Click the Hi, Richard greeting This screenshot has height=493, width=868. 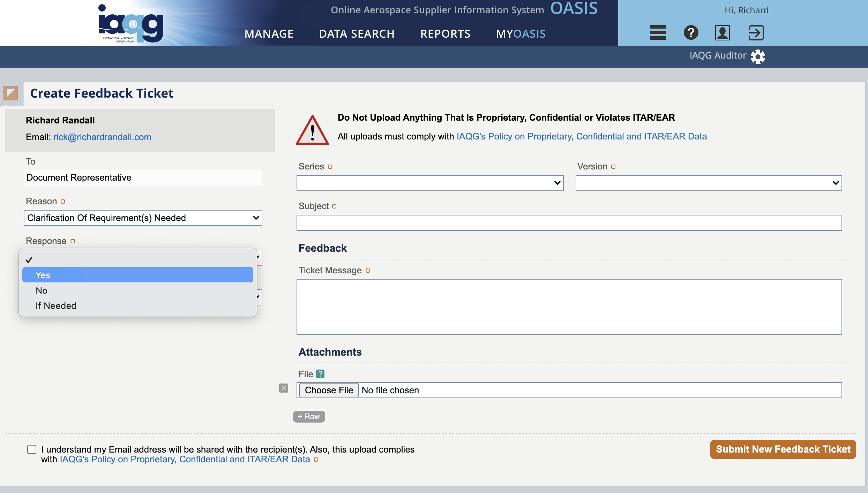click(x=747, y=10)
